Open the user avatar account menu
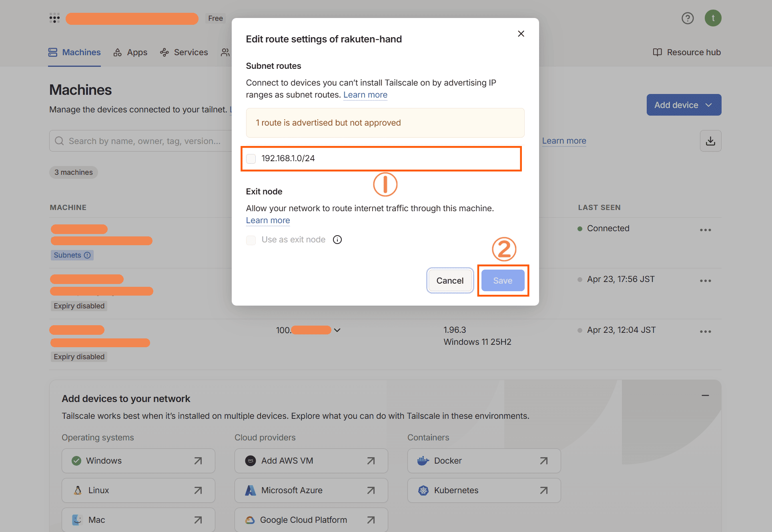 click(713, 18)
